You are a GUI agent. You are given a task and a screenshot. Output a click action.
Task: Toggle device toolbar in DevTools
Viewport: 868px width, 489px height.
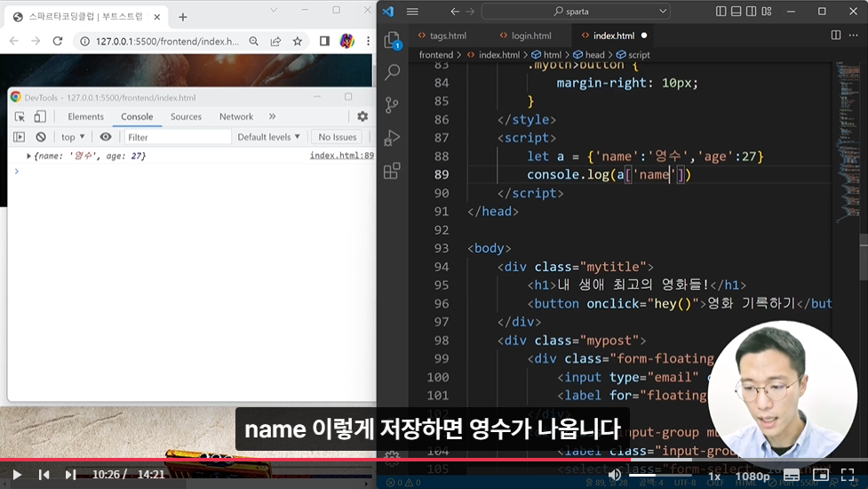click(x=40, y=116)
